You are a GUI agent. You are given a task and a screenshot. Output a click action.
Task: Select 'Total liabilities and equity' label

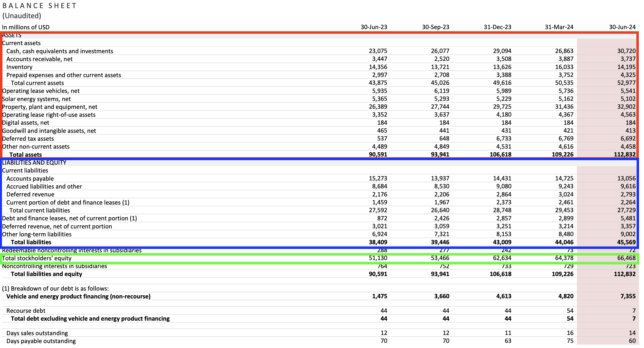click(x=47, y=274)
